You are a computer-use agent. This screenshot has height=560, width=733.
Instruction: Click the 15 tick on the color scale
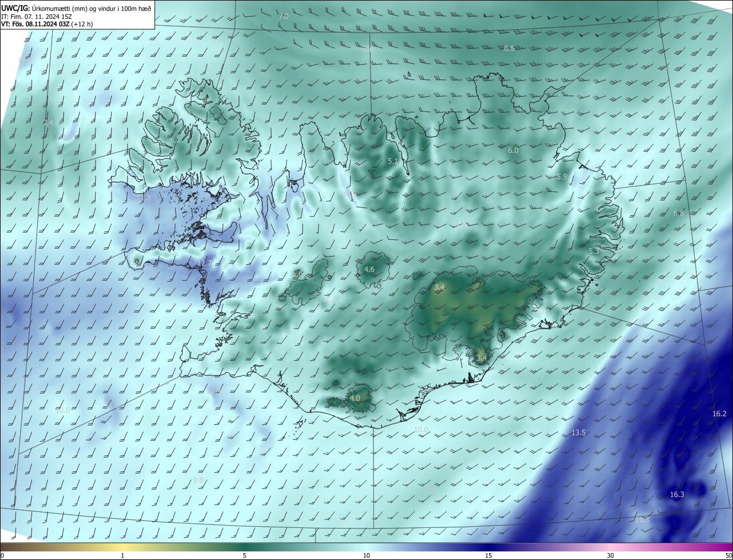(488, 556)
